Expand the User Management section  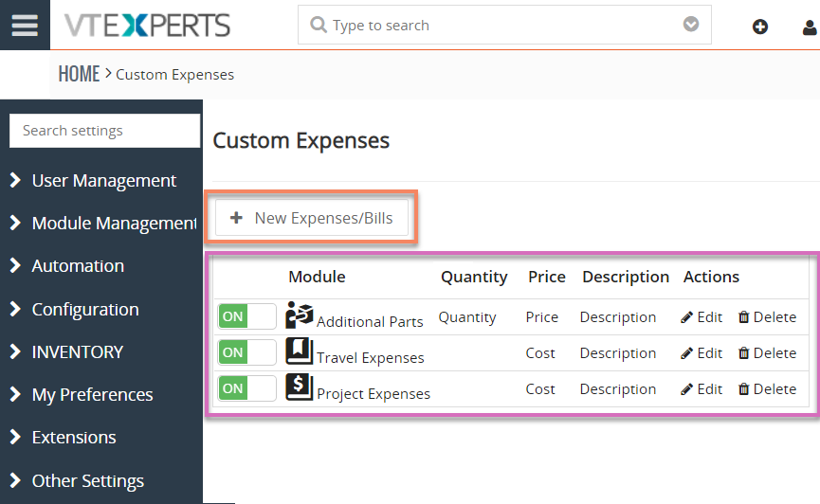(x=94, y=180)
